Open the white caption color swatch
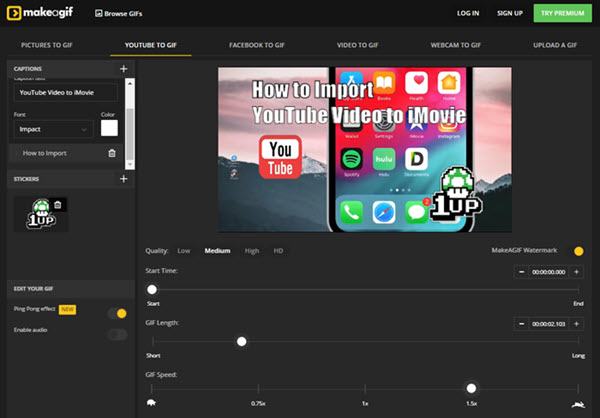Image resolution: width=600 pixels, height=418 pixels. click(x=109, y=128)
